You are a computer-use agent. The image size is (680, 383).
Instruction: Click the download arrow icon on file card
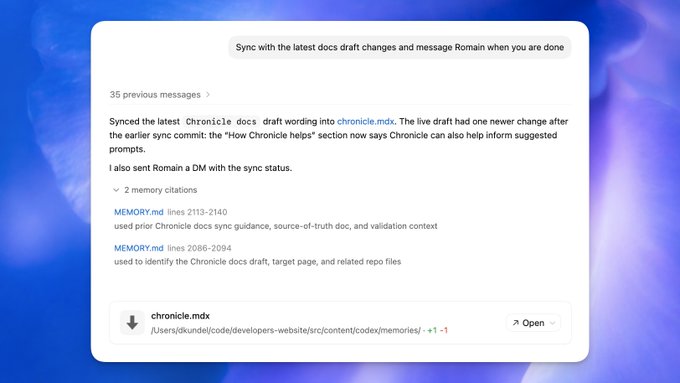tap(132, 323)
